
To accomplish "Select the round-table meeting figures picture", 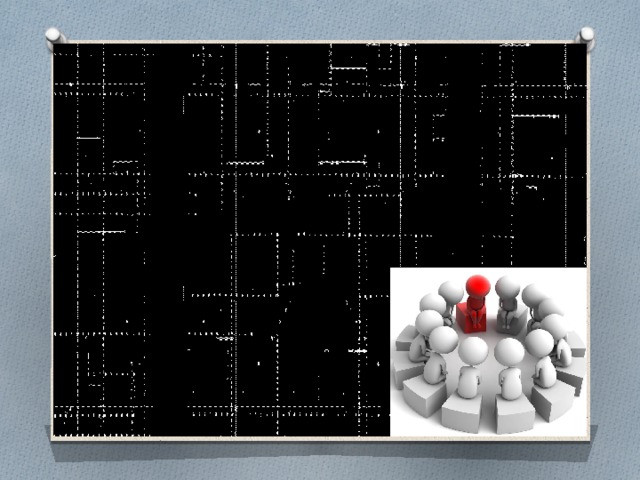I will pyautogui.click(x=489, y=352).
